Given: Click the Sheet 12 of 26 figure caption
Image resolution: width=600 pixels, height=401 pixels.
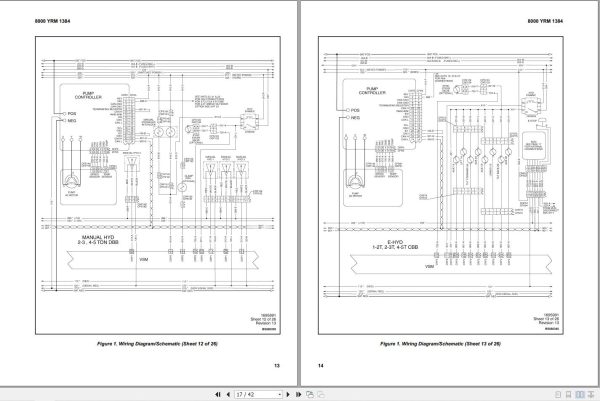Looking at the screenshot, I should (x=157, y=344).
